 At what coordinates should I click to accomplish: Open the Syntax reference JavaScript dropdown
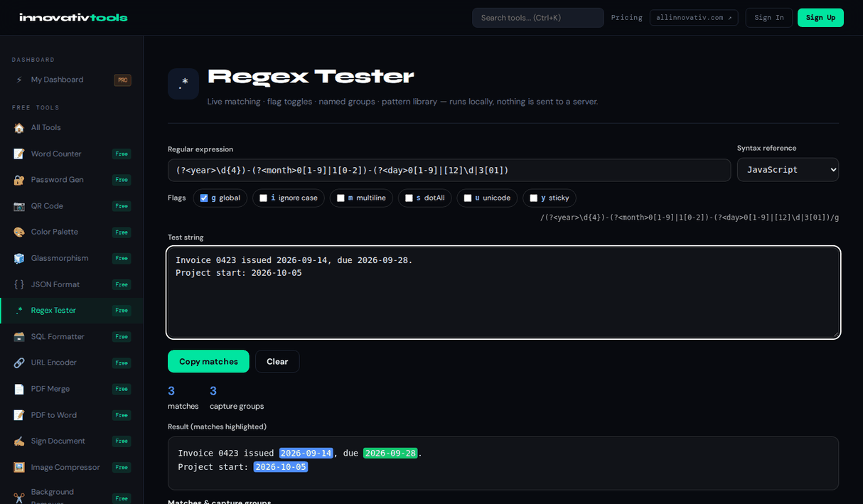pyautogui.click(x=788, y=170)
